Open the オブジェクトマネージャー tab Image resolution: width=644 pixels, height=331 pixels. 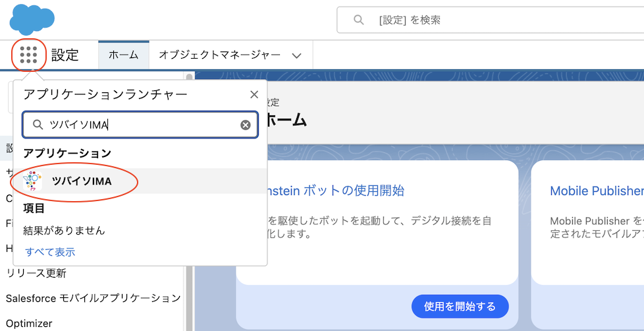click(220, 55)
